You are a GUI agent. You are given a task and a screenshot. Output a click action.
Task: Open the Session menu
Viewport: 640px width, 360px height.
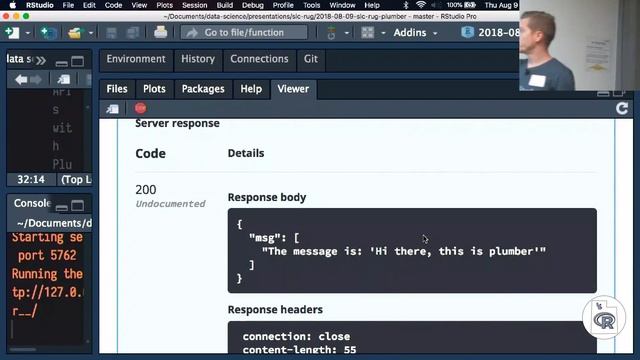click(194, 5)
